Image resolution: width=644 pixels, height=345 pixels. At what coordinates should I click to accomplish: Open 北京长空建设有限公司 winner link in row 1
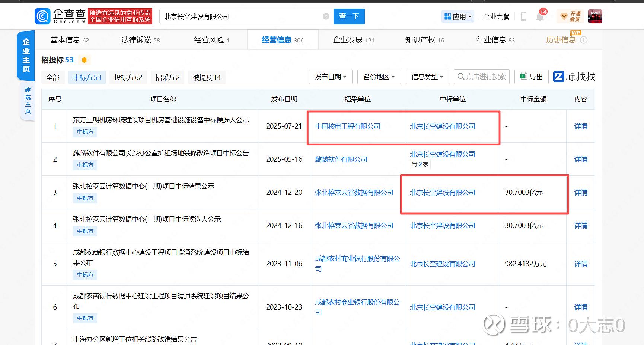coord(443,126)
